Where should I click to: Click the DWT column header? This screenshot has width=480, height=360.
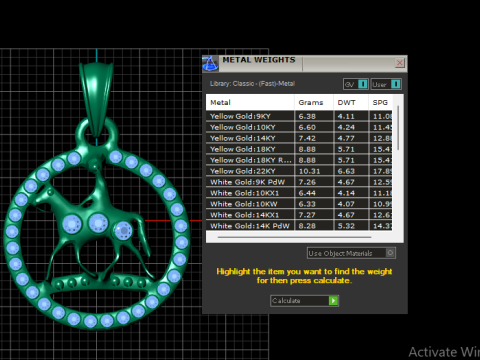click(351, 102)
